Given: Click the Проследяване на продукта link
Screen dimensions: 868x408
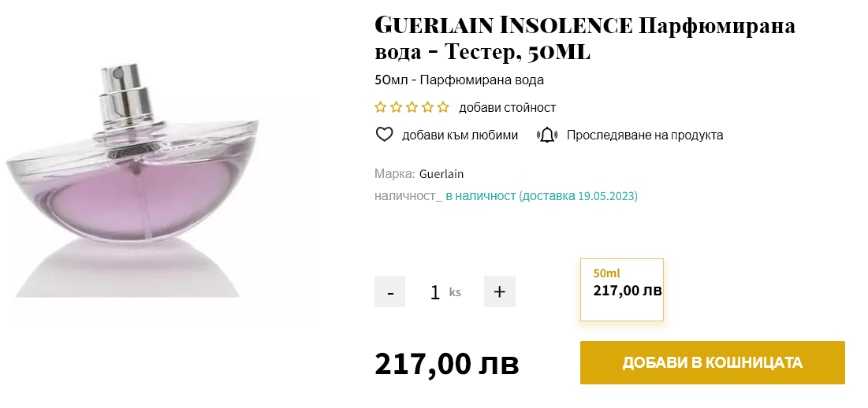Looking at the screenshot, I should point(645,135).
